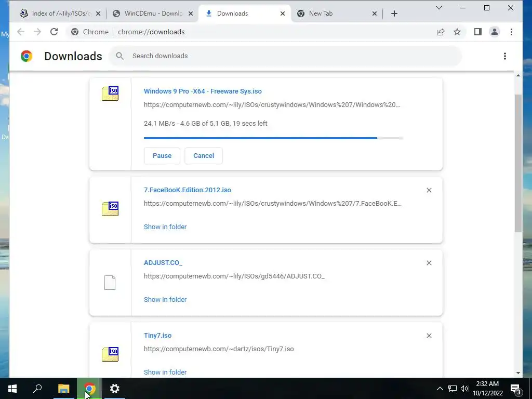Click the chrome://downloads address bar
This screenshot has width=532, height=399.
pyautogui.click(x=251, y=32)
